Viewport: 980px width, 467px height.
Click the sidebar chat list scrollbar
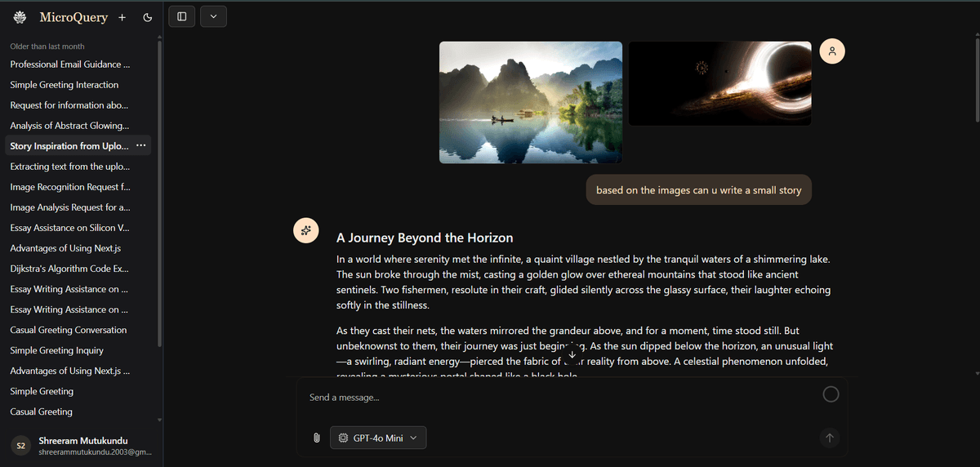click(159, 196)
